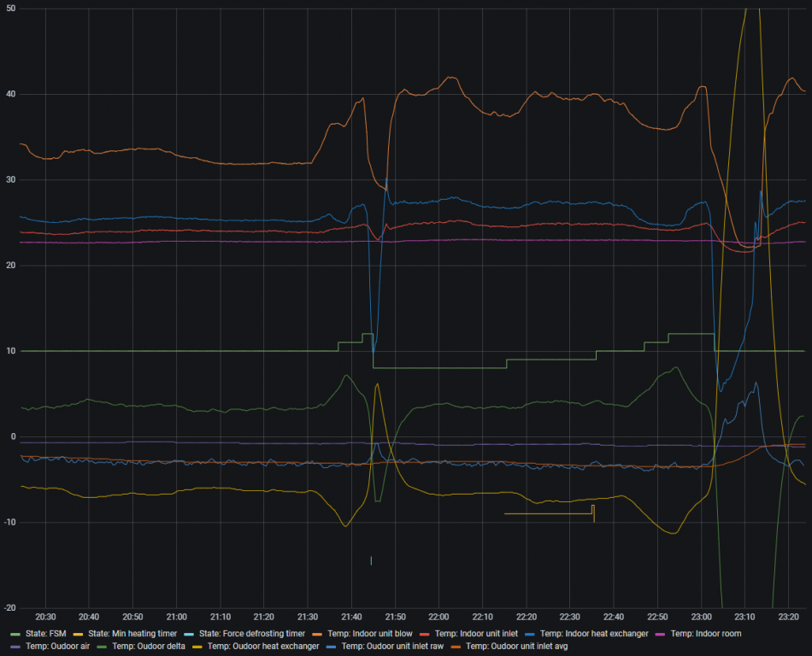Select Temp: Indoor unit blow legend label

368,634
